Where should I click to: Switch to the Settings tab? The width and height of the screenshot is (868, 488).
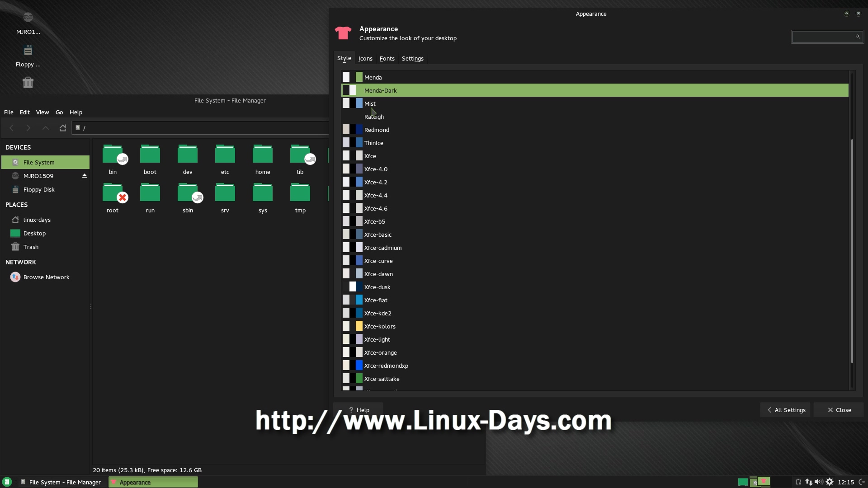413,59
